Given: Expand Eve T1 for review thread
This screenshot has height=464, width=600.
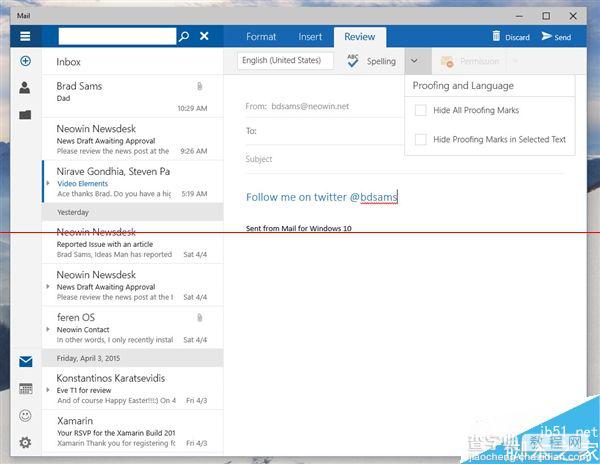Looking at the screenshot, I should coord(48,390).
